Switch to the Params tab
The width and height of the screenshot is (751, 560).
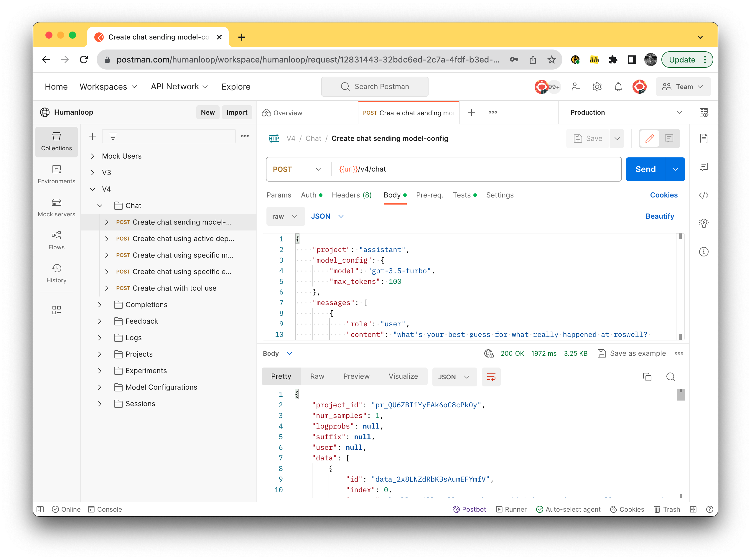[279, 195]
